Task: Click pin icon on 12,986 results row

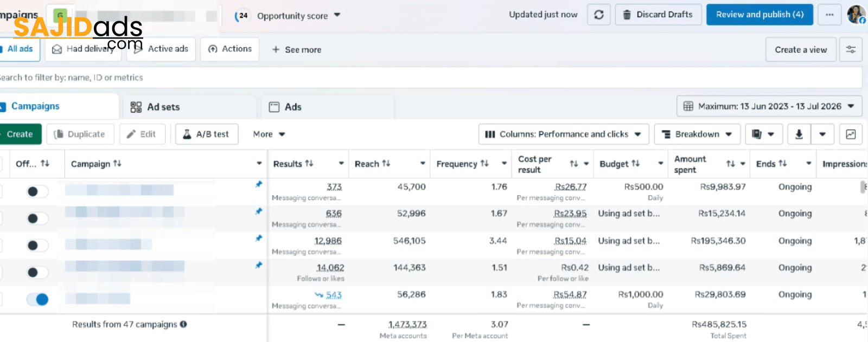Action: (x=259, y=238)
